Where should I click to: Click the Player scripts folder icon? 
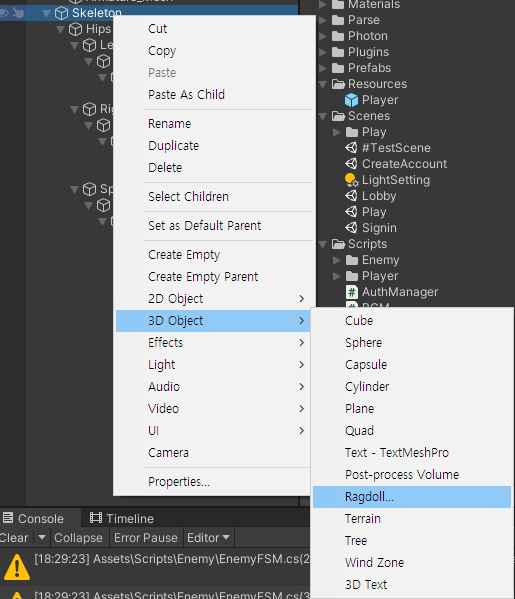351,276
